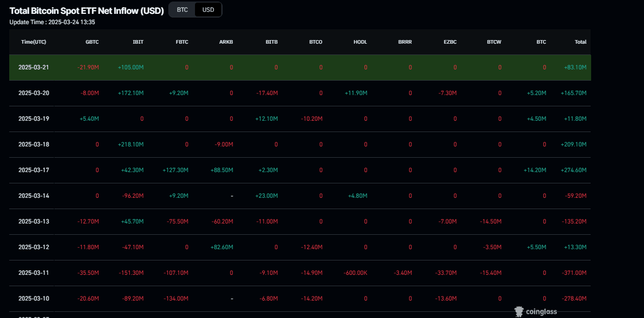
Task: Click the Total column header
Action: point(580,42)
